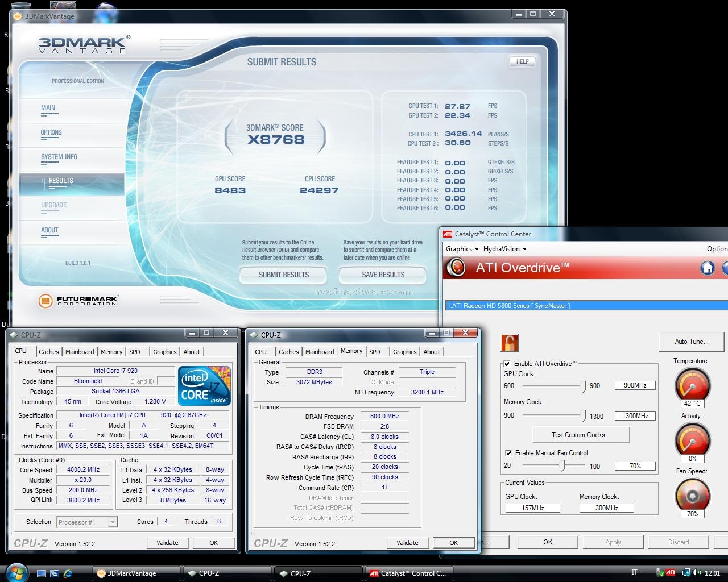This screenshot has height=582, width=728.
Task: Click OK button in Catalyst Control Center
Action: (548, 542)
